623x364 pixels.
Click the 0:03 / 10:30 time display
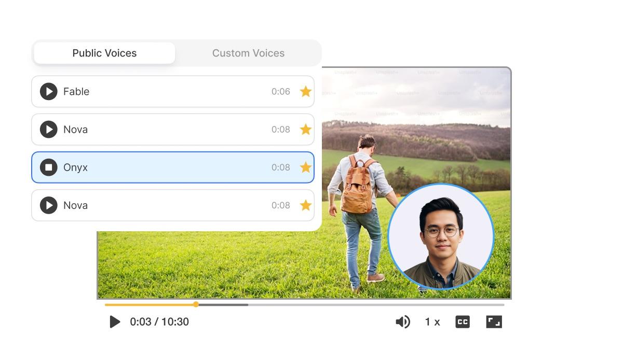point(159,321)
